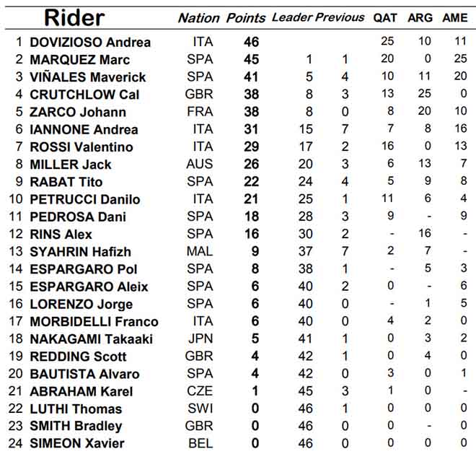
Task: Click the Nation column header
Action: point(199,18)
